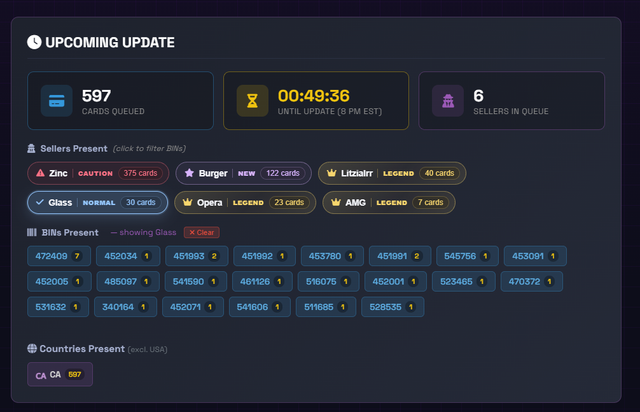Click the crown icon on Litzialrr chip
Viewport: 640px width, 412px height.
[331, 173]
